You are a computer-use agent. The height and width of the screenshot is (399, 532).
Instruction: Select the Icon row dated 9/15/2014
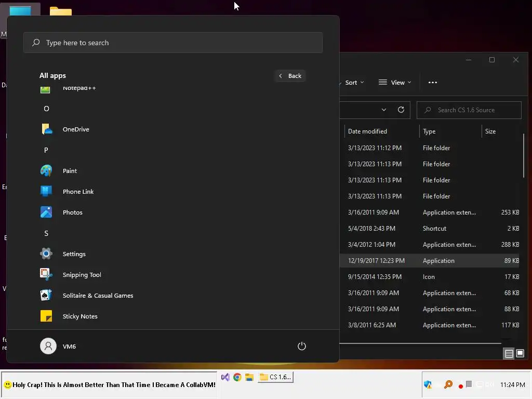click(x=429, y=277)
